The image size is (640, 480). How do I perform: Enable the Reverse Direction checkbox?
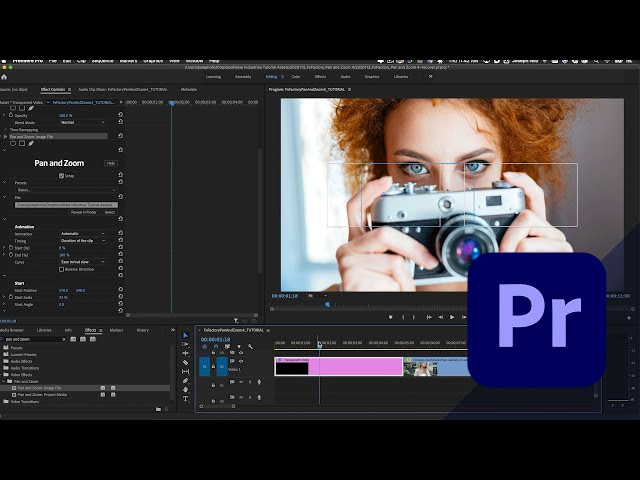point(61,269)
